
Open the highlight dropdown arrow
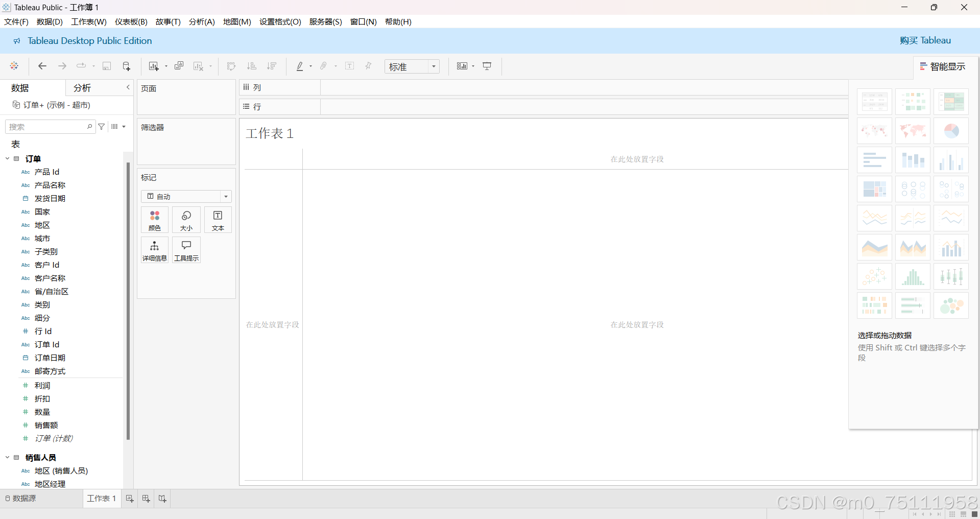pos(310,66)
